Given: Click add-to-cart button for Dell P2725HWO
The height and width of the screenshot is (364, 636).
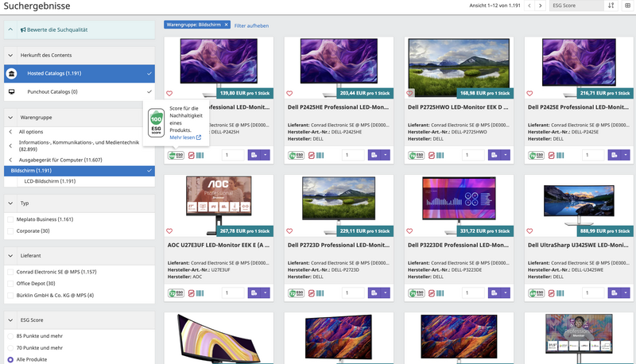Looking at the screenshot, I should [x=492, y=155].
